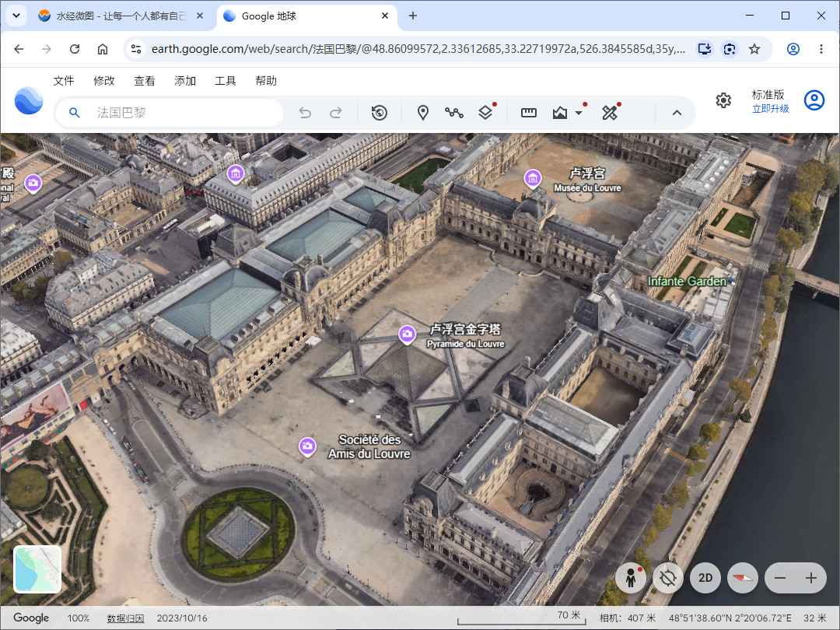Click 立即升级 upgrade link
This screenshot has height=630, width=840.
(x=770, y=109)
